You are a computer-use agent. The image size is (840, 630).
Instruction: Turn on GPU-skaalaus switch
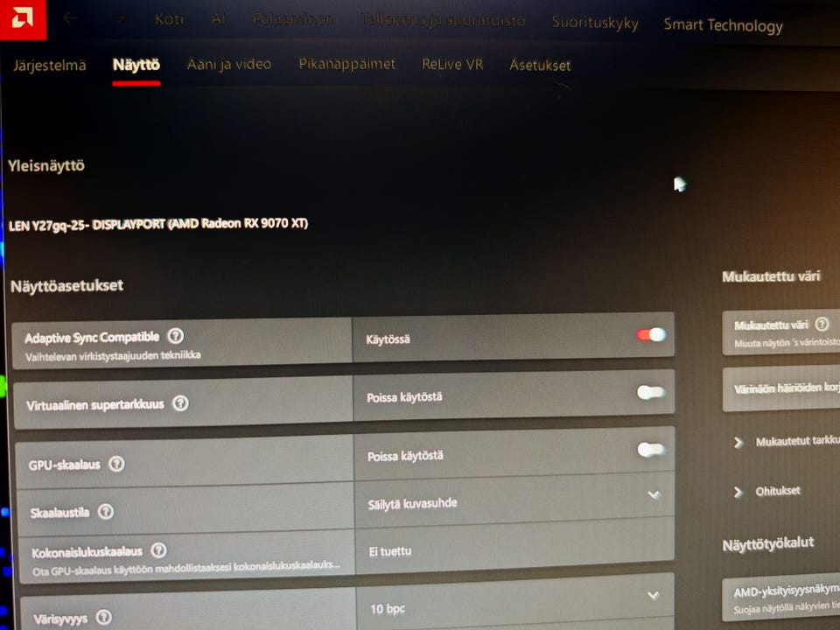point(651,450)
